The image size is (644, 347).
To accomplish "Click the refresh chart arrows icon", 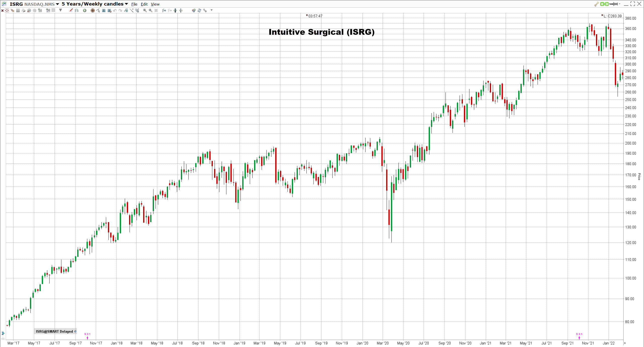I will [199, 10].
